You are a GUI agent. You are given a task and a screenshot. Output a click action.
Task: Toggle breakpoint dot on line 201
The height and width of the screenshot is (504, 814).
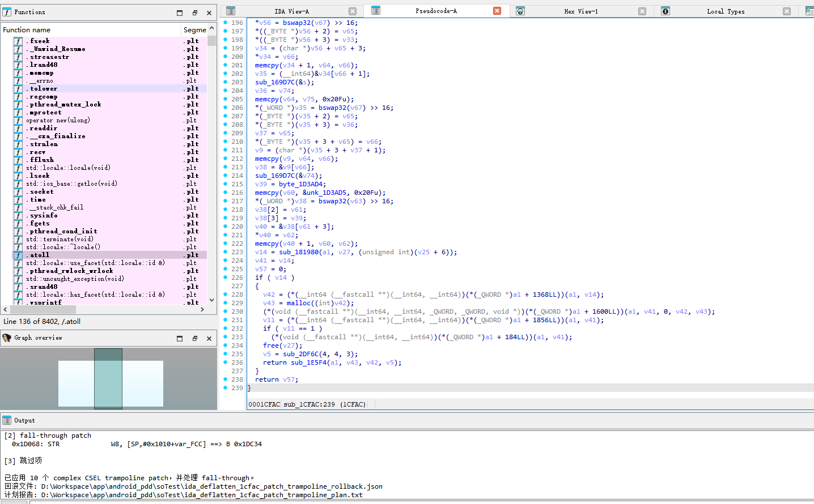[225, 65]
